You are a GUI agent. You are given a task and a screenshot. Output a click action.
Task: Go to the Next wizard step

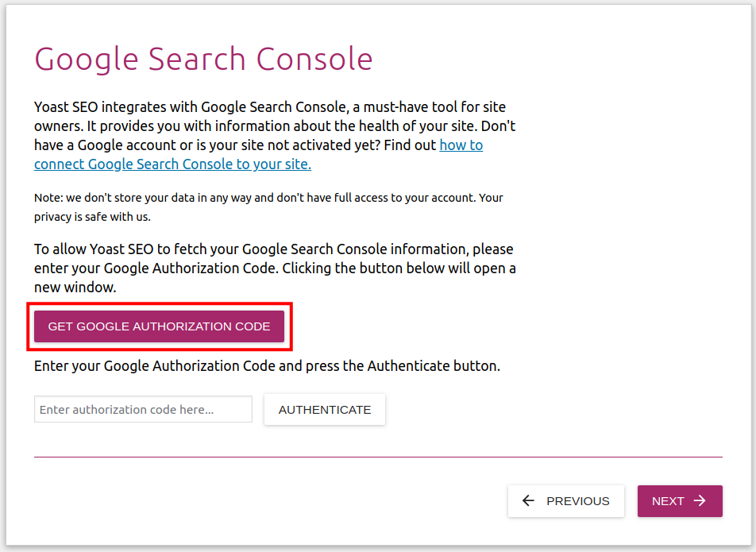coord(680,501)
